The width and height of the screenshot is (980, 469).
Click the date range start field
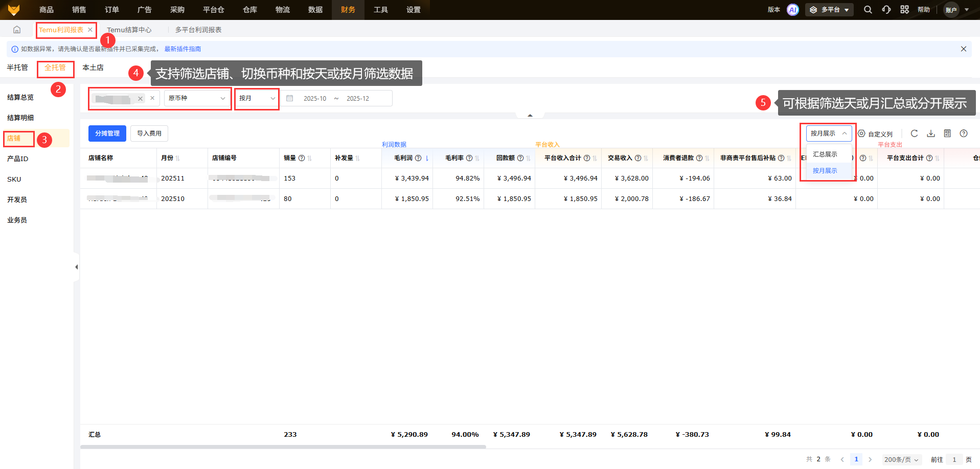click(x=314, y=98)
